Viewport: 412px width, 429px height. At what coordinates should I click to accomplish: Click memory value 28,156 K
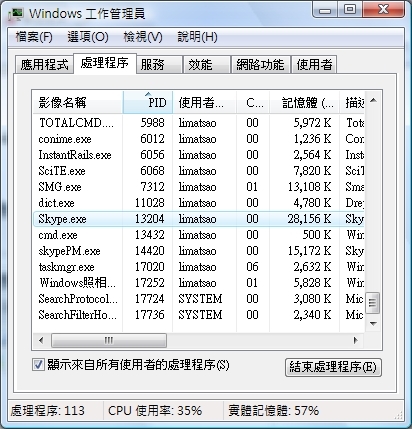coord(310,219)
